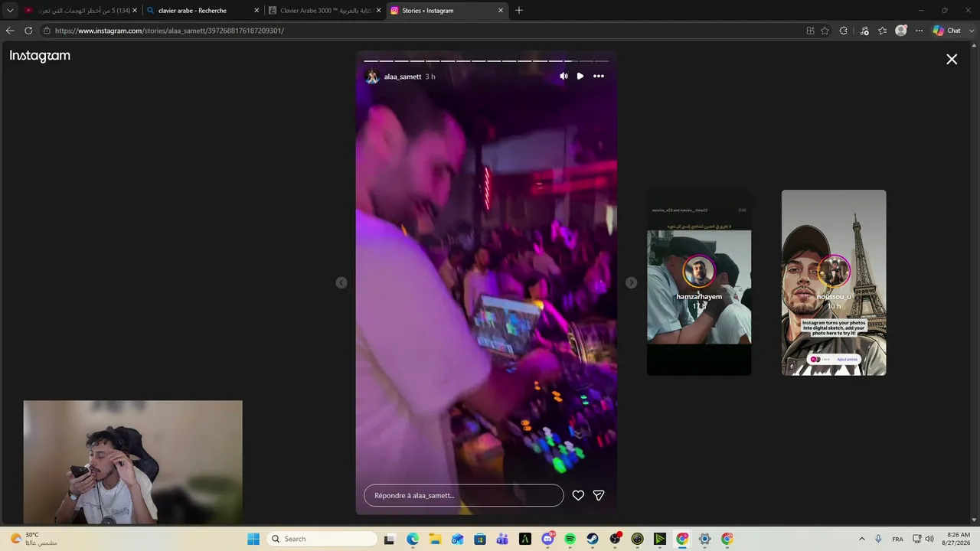Open the browser settings and more menu
The width and height of the screenshot is (980, 551).
click(x=920, y=31)
